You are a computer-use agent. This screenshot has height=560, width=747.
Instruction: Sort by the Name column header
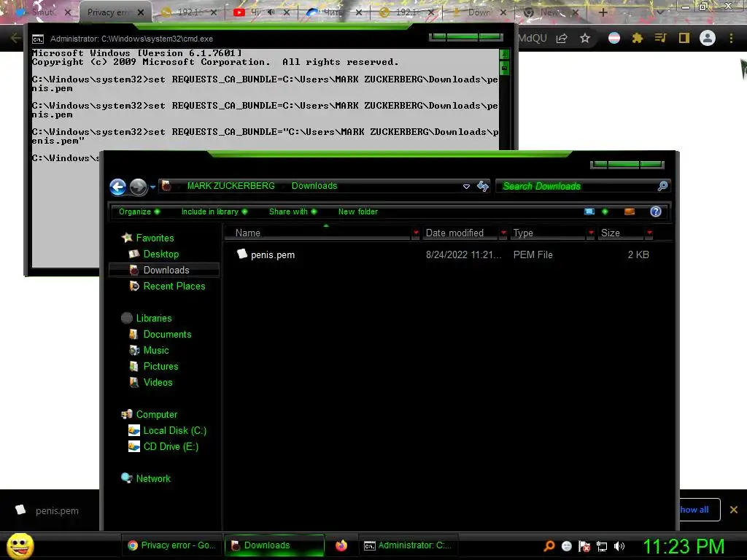coord(318,233)
